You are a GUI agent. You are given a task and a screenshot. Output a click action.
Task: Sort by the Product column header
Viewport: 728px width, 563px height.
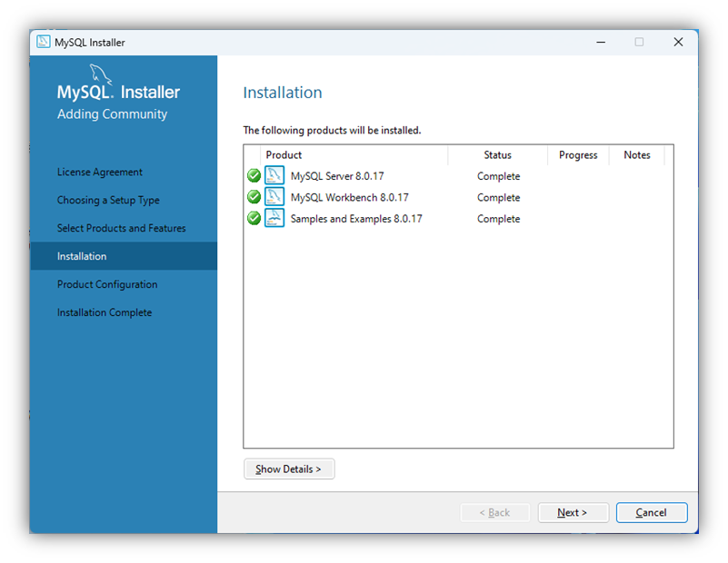pos(354,155)
